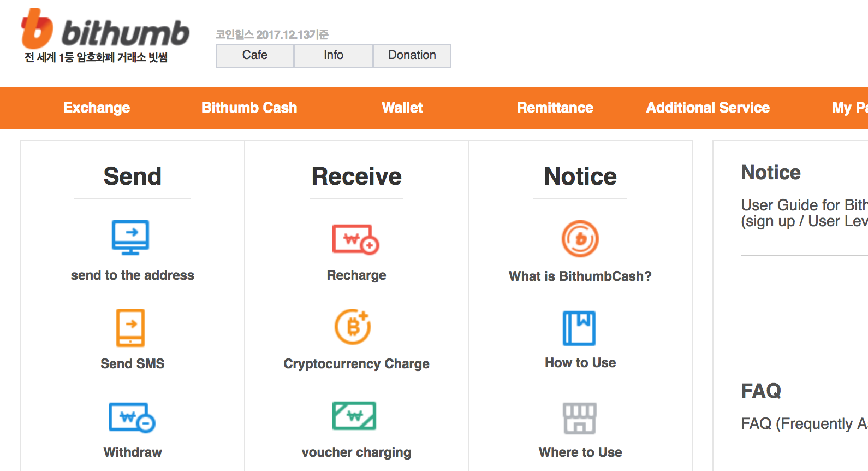Open the Withdraw link
Image resolution: width=868 pixels, height=471 pixels.
coord(133,452)
